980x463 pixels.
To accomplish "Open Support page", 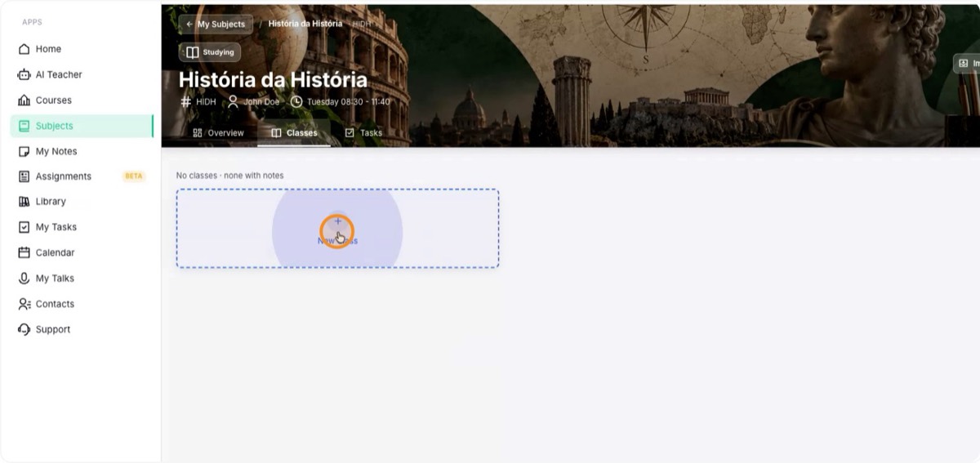I will 82,330.
